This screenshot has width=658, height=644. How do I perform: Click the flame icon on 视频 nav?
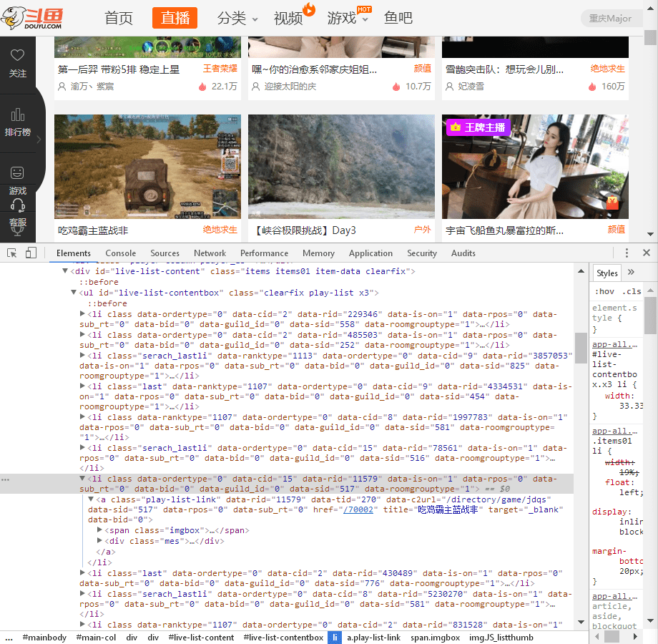(x=309, y=9)
